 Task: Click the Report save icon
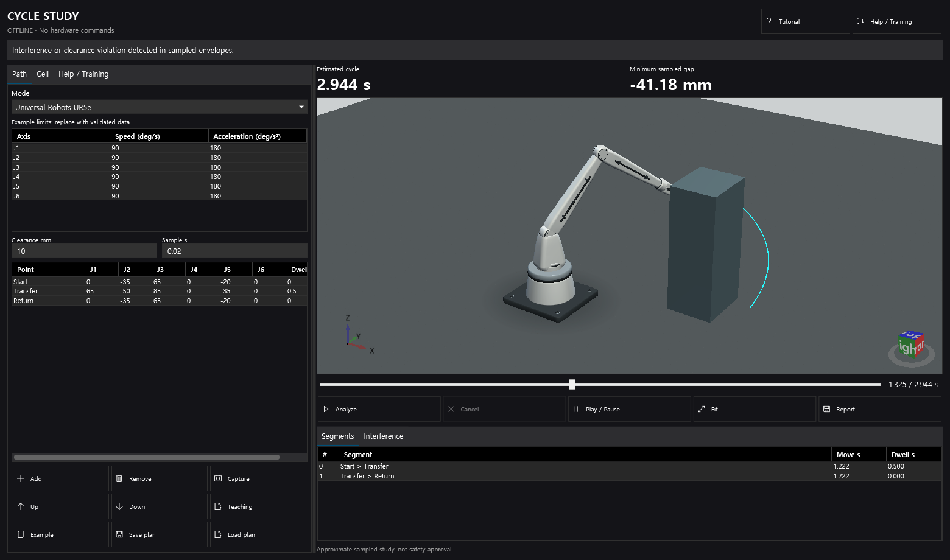click(x=826, y=409)
